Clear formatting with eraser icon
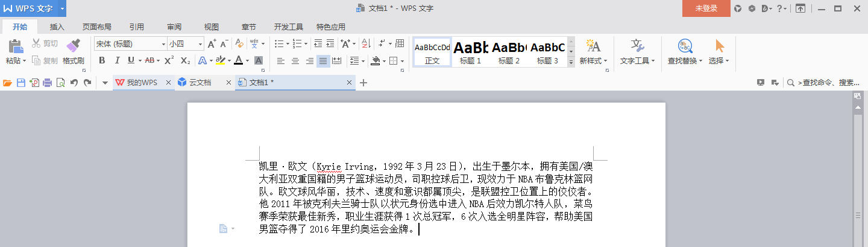This screenshot has width=868, height=247. point(239,43)
